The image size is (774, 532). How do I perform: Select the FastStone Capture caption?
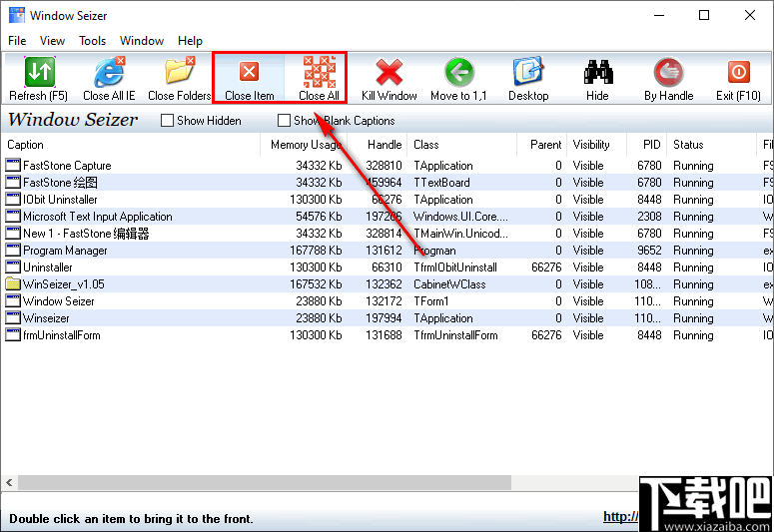(67, 166)
